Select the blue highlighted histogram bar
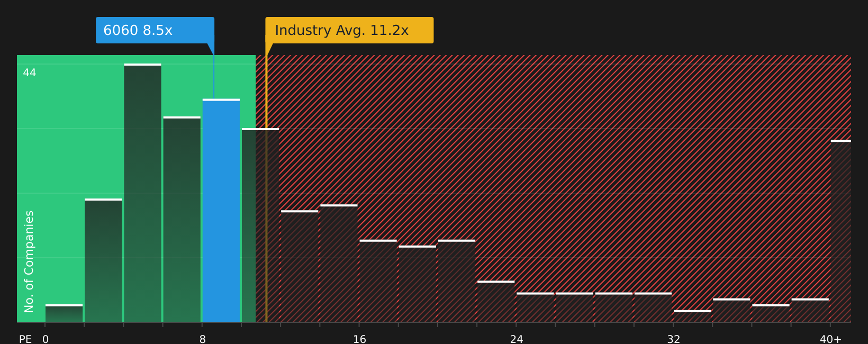This screenshot has height=344, width=868. 221,211
